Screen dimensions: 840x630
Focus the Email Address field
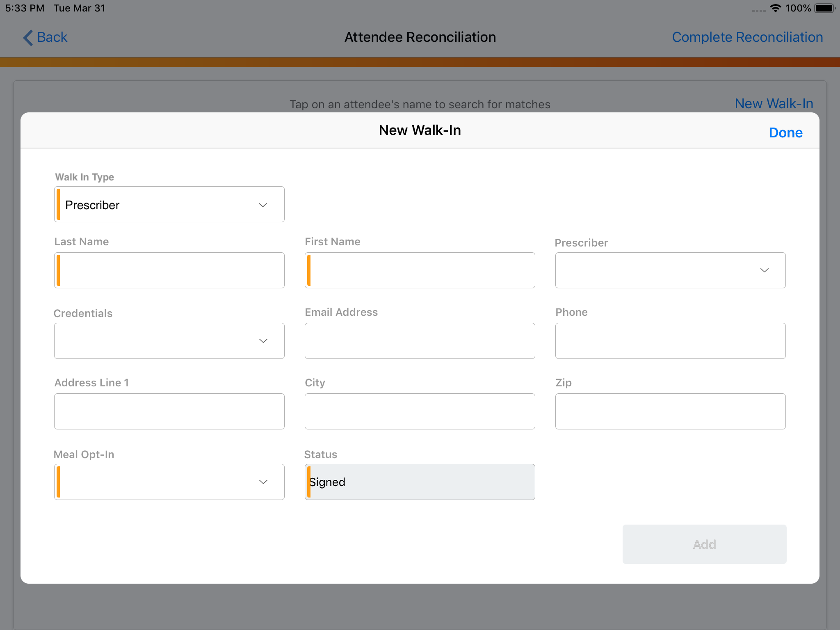[x=420, y=341]
